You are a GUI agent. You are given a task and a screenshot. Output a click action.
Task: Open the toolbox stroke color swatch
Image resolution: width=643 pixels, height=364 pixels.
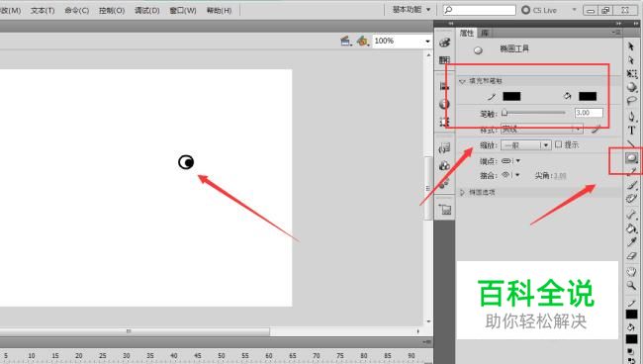pyautogui.click(x=631, y=315)
